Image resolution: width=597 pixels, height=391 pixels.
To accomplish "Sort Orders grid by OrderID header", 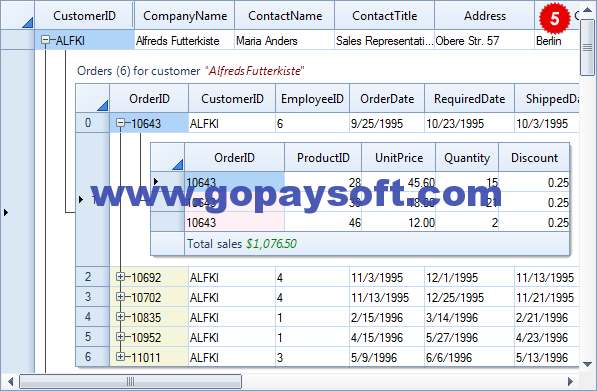I will pos(149,99).
